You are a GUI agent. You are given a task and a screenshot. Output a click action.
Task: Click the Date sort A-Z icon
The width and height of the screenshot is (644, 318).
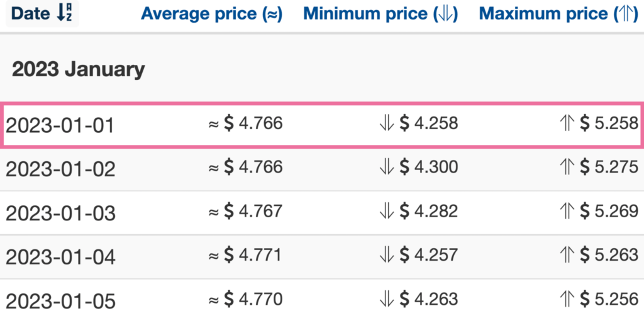[x=64, y=14]
